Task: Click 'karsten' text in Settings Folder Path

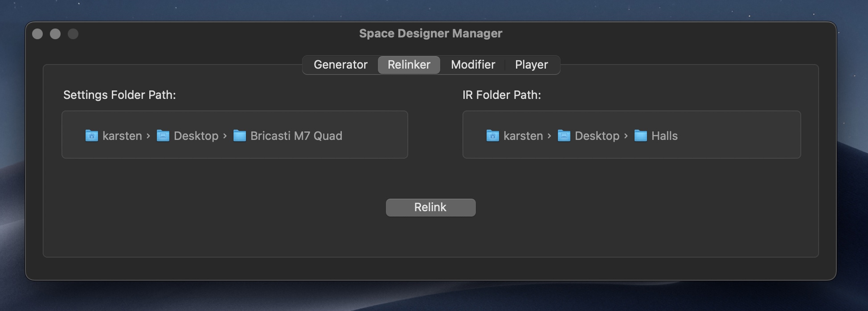Action: (122, 136)
